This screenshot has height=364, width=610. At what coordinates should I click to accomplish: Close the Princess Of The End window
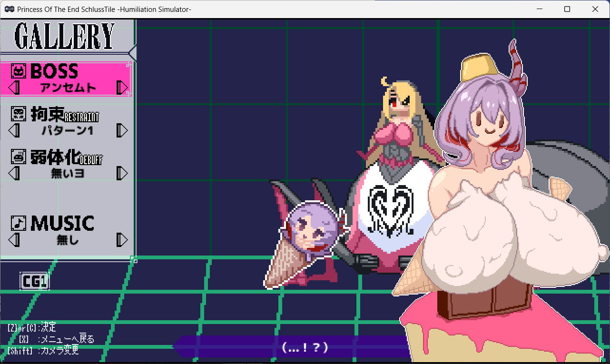595,9
